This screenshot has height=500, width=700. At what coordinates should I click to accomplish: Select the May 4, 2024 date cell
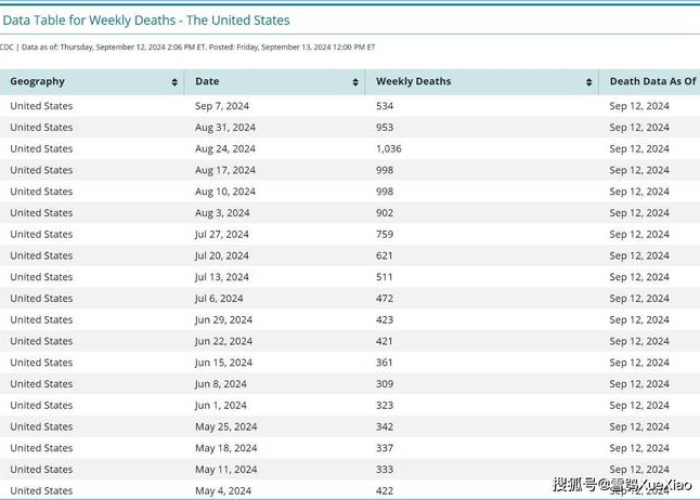[x=223, y=492]
